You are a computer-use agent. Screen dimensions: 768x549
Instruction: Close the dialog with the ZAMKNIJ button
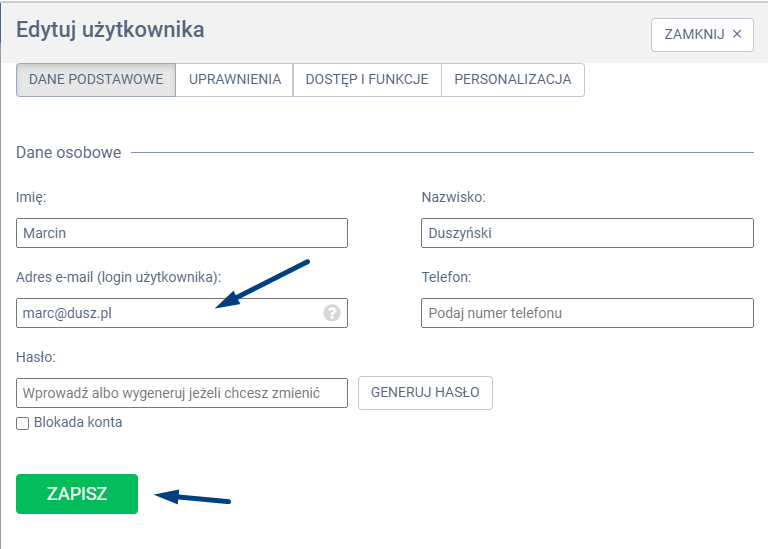(702, 34)
